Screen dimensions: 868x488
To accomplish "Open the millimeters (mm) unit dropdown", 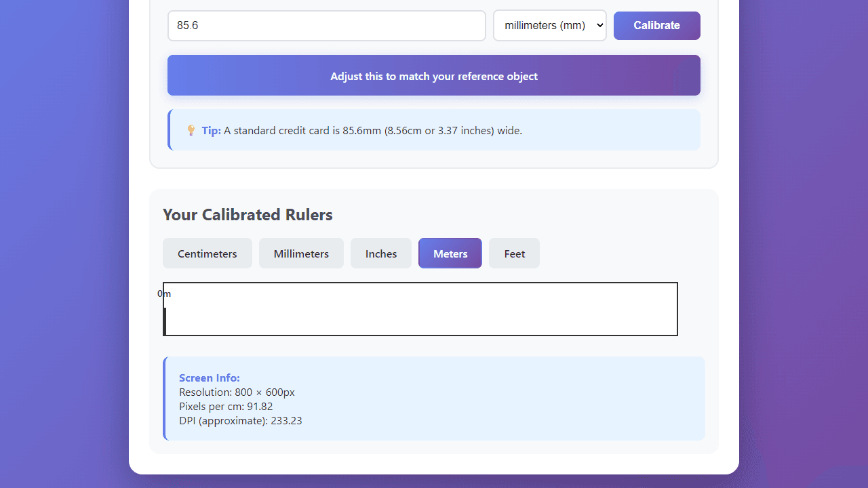I will 550,26.
